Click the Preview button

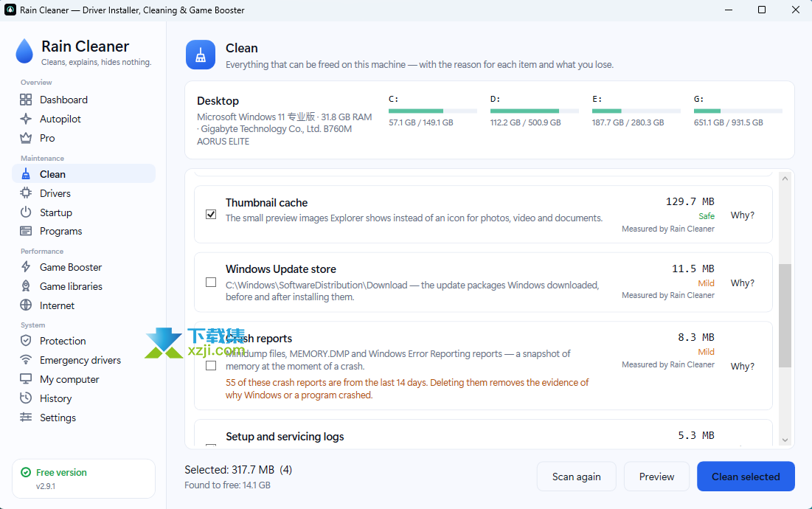(x=656, y=477)
